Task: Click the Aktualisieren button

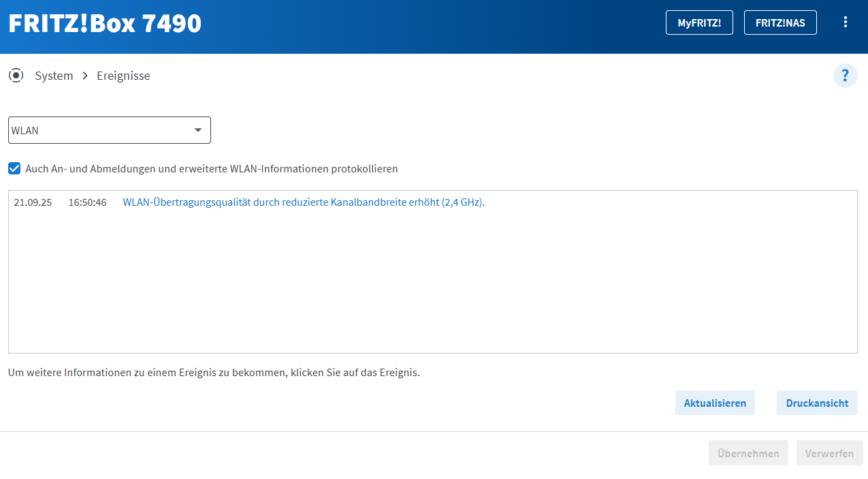Action: coord(715,403)
